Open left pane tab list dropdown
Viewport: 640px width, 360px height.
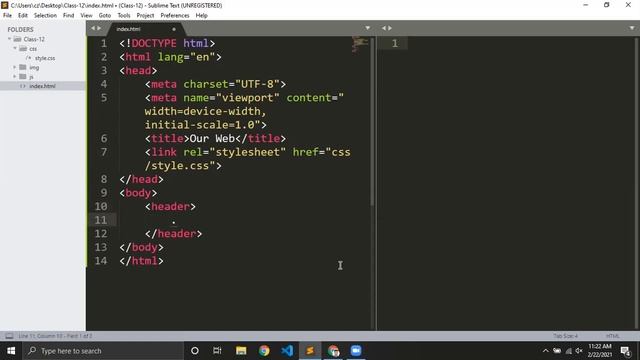[x=368, y=28]
